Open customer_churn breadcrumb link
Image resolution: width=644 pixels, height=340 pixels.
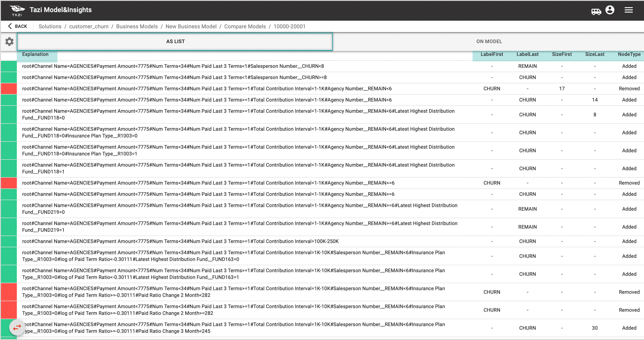click(89, 26)
